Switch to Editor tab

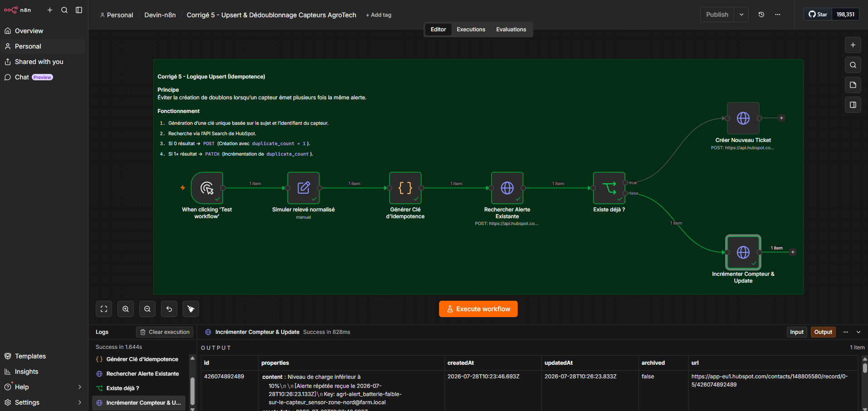pyautogui.click(x=438, y=29)
